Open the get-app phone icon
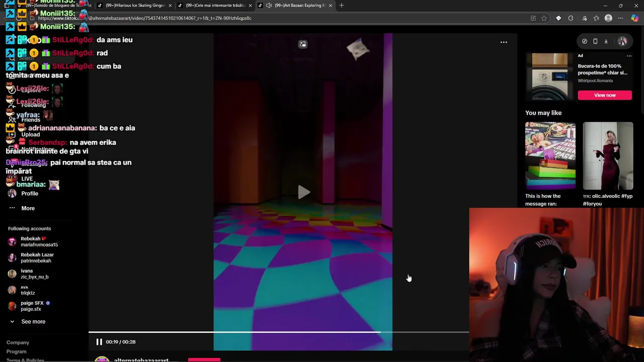The image size is (644, 362). point(595,41)
